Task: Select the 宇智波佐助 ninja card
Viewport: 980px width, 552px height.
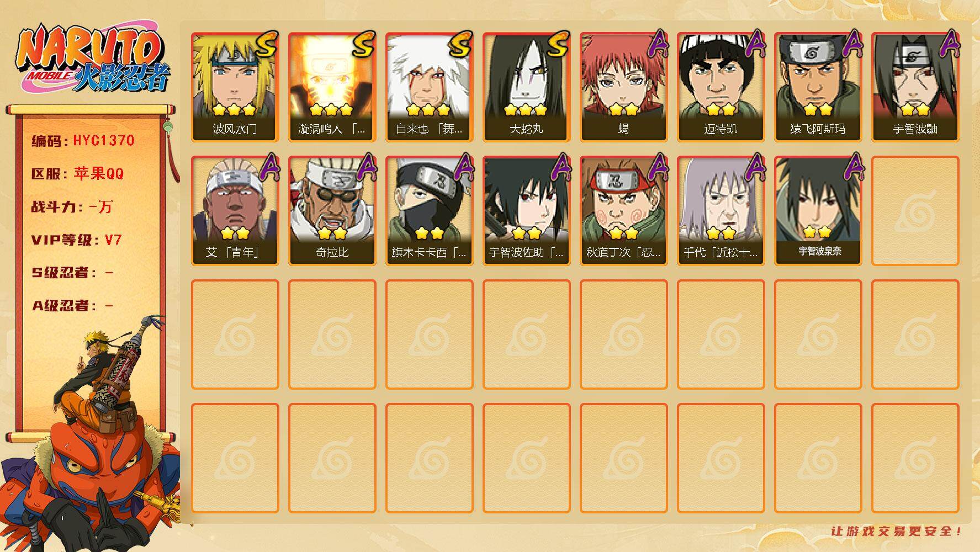Action: click(x=526, y=211)
